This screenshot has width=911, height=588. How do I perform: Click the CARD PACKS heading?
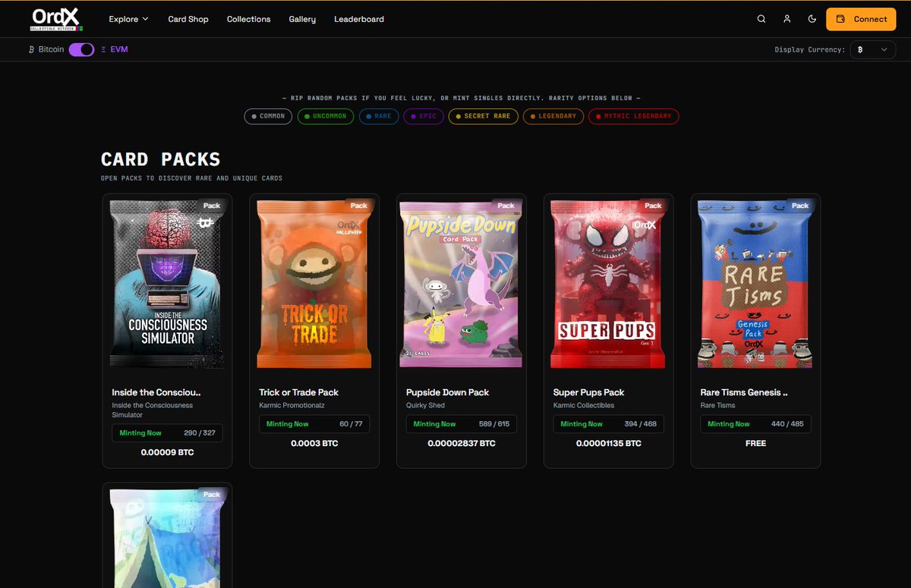coord(161,159)
